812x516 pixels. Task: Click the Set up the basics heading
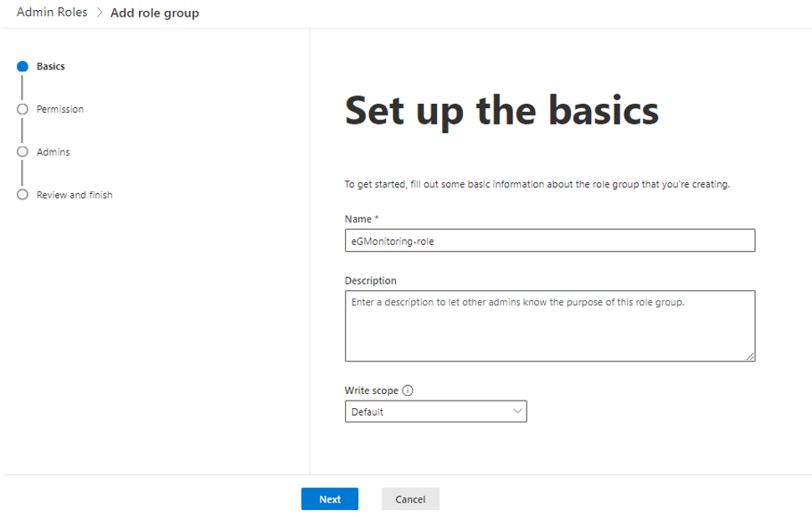[x=501, y=111]
